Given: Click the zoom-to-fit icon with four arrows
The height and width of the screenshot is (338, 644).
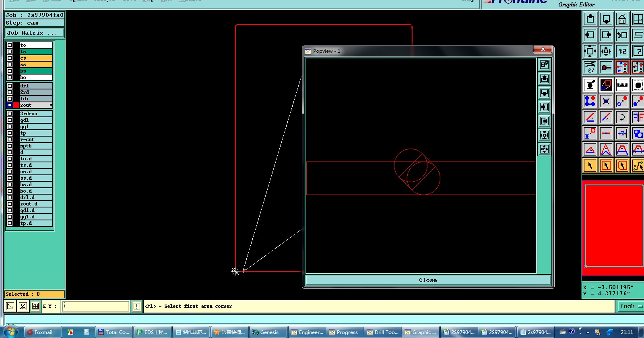Looking at the screenshot, I should point(590,51).
